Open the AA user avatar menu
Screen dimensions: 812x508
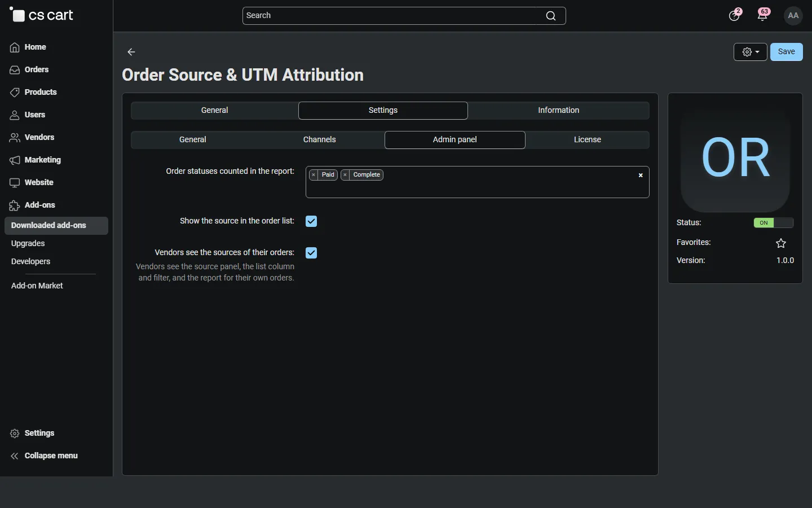tap(793, 16)
